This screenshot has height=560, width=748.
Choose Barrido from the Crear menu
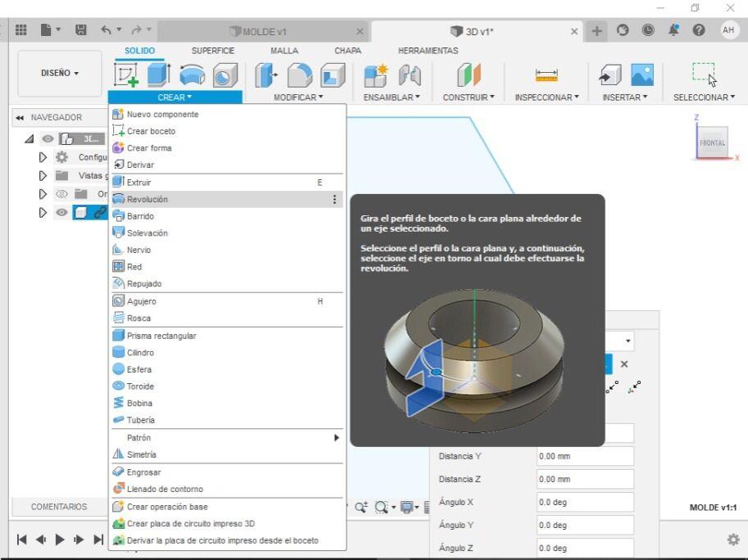point(227,216)
